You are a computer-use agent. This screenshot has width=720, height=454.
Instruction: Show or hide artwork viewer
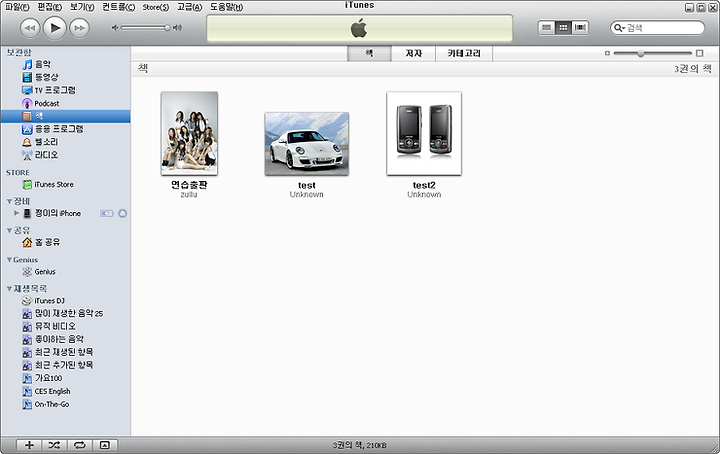click(105, 445)
